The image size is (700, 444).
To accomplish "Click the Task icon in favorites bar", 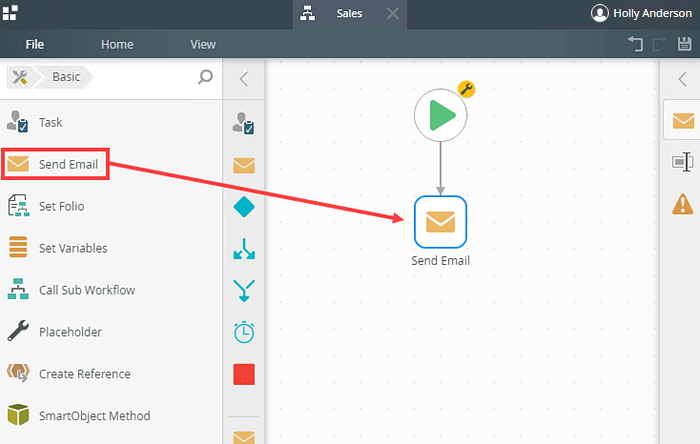I will [x=244, y=123].
